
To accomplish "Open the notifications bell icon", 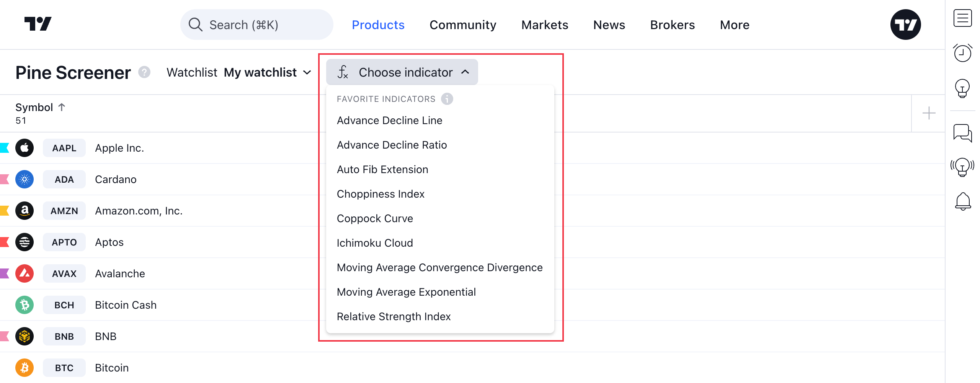I will click(x=963, y=201).
